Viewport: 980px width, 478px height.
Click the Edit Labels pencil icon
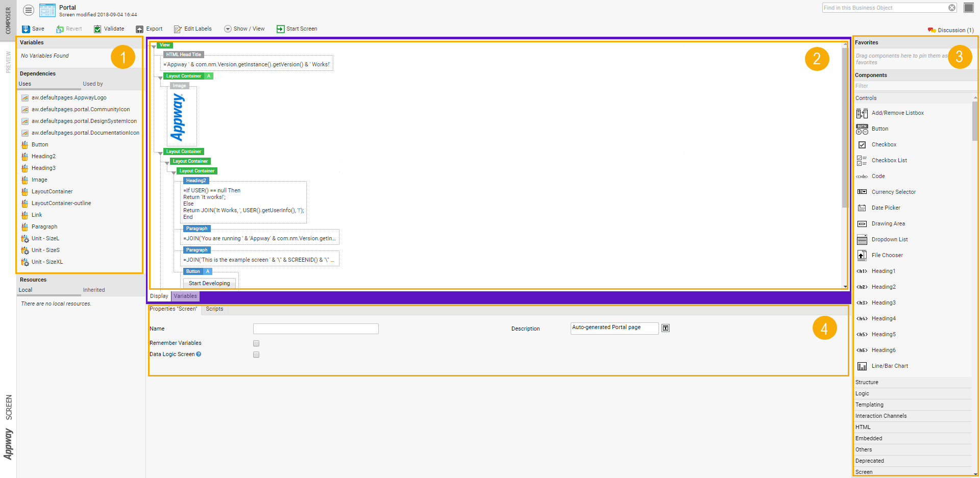tap(178, 29)
